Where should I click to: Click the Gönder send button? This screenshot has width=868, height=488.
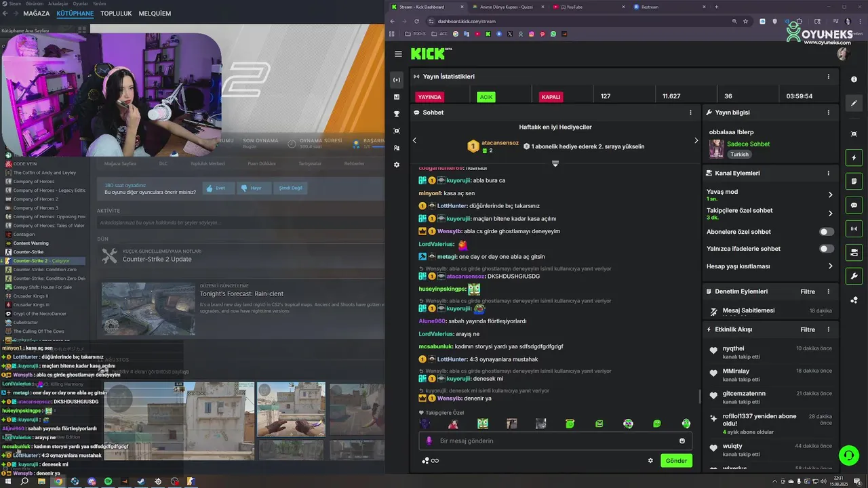676,460
